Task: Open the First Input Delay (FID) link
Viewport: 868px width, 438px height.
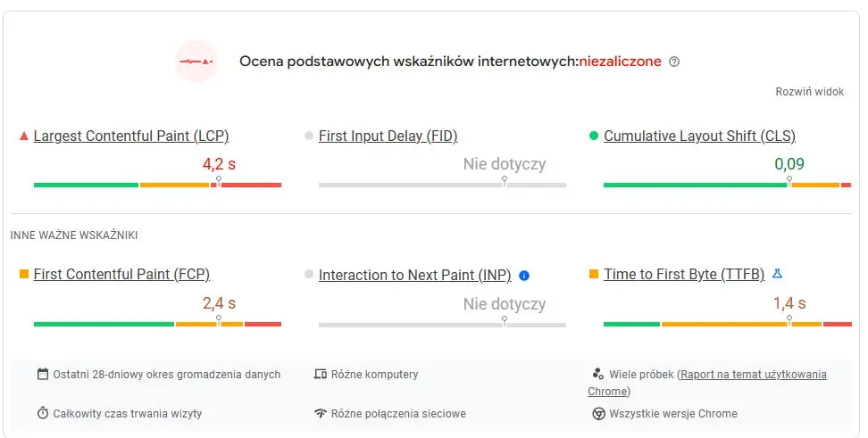Action: tap(388, 136)
